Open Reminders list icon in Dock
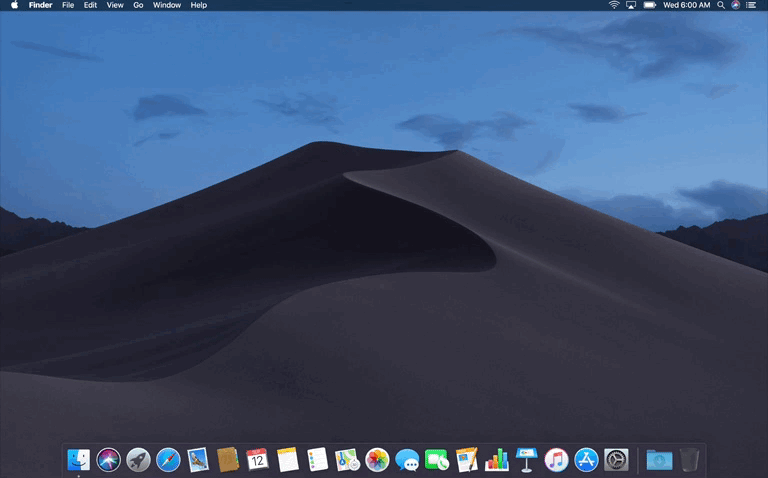This screenshot has width=768, height=478. 317,460
